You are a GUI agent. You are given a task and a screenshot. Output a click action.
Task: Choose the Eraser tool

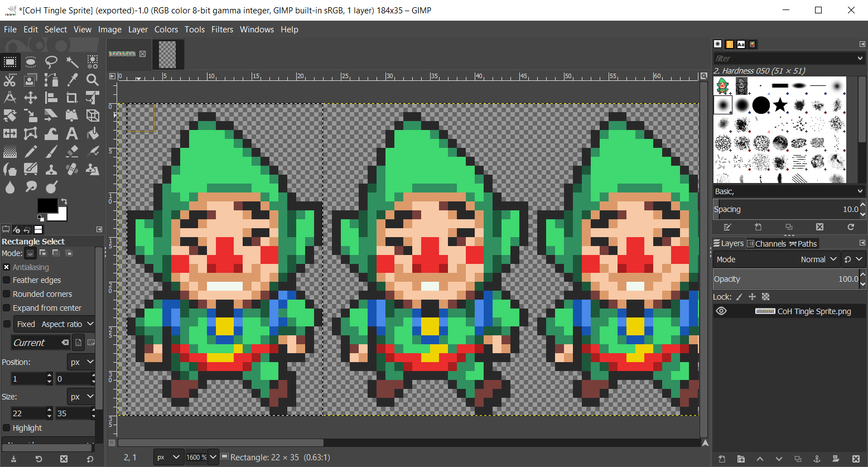click(72, 152)
